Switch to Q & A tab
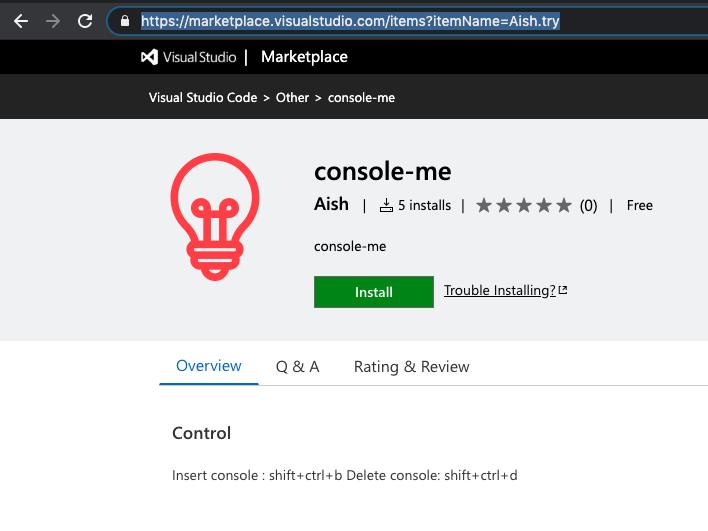This screenshot has height=531, width=708. point(298,367)
